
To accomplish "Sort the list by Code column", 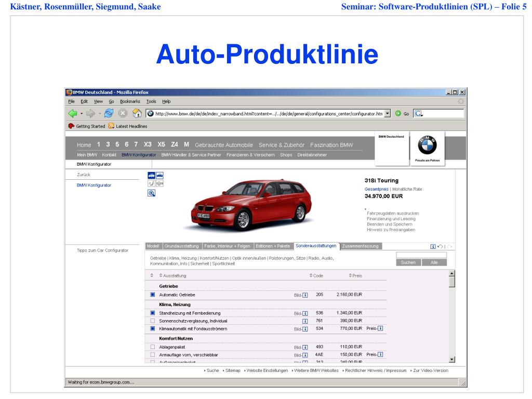I will click(316, 275).
